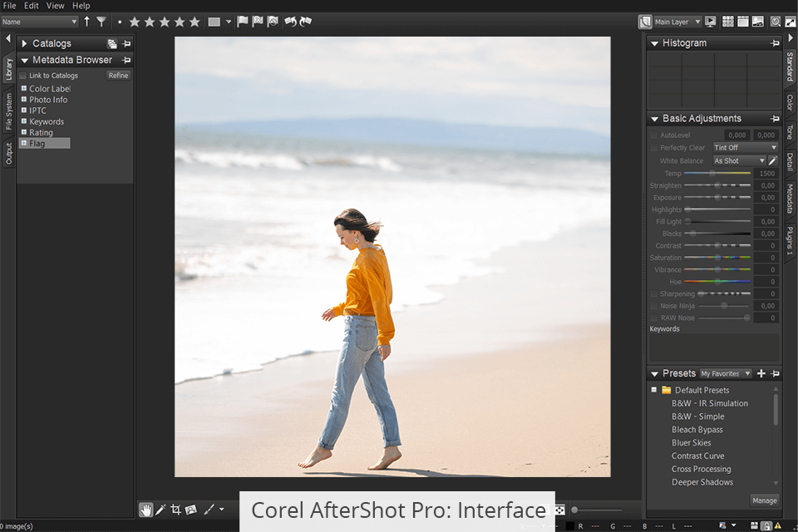Enable Sharpening checkbox

coord(654,293)
